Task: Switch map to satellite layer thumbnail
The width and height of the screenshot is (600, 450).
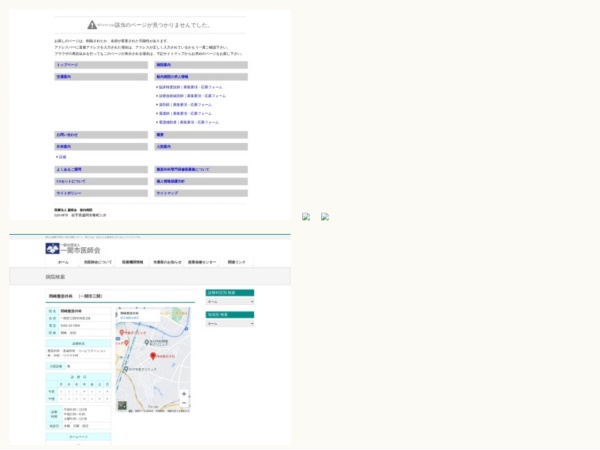Action: (x=123, y=405)
